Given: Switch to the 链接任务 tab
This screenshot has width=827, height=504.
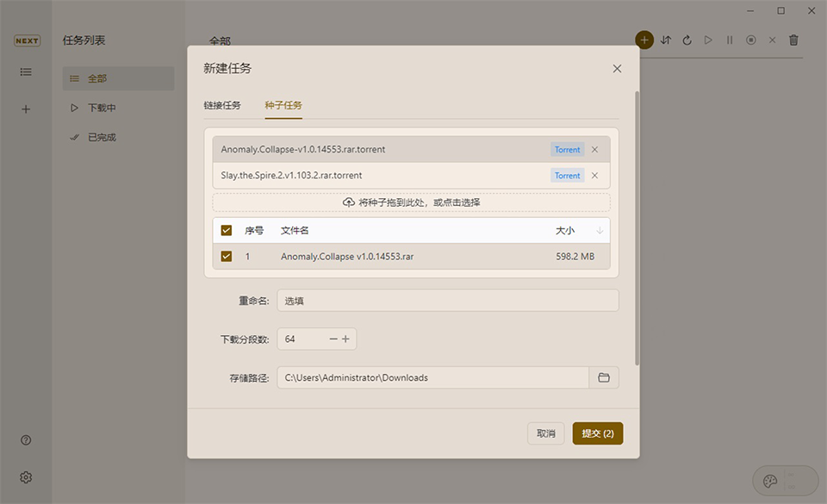Looking at the screenshot, I should coord(222,105).
